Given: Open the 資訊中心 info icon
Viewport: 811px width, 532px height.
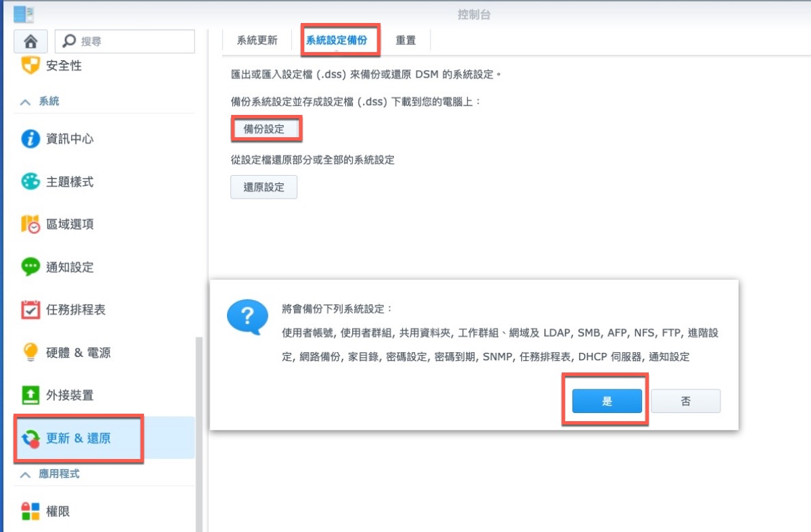Looking at the screenshot, I should [x=30, y=139].
